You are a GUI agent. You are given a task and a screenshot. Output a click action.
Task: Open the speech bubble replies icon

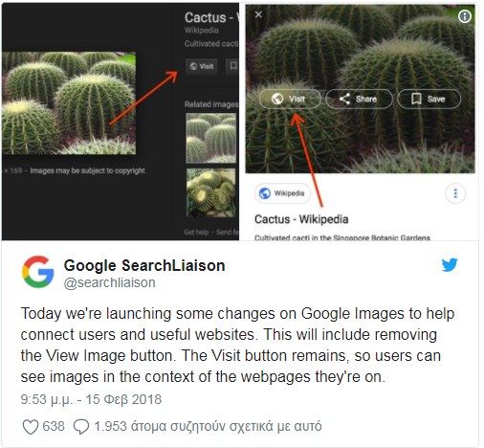click(81, 427)
